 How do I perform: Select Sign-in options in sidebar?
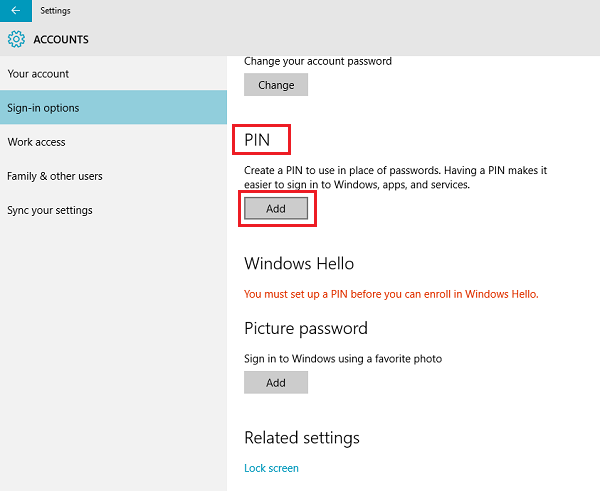[43, 108]
